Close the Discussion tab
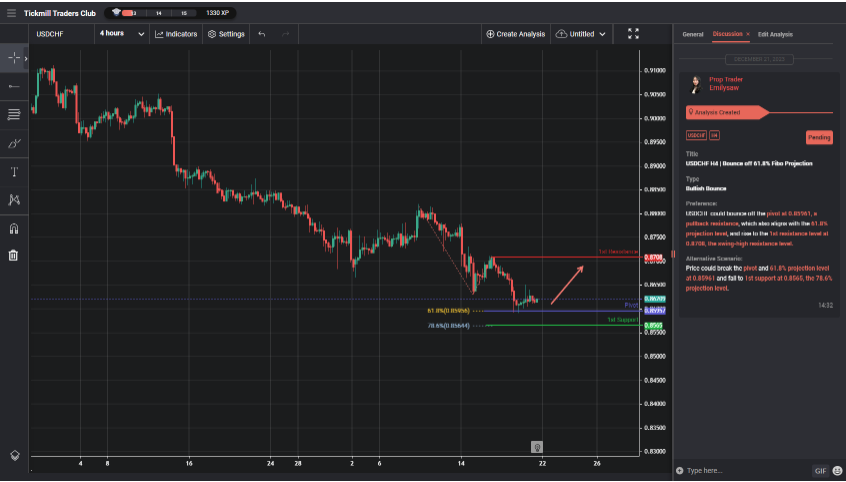 click(748, 34)
